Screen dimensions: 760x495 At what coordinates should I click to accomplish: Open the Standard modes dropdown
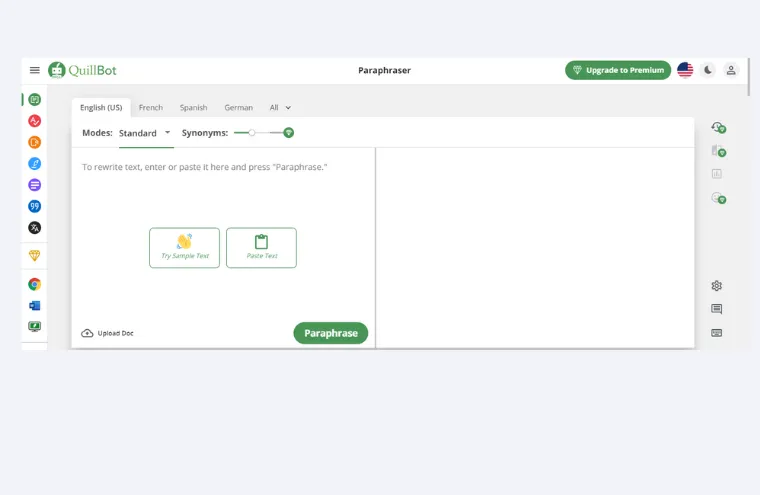[x=145, y=133]
